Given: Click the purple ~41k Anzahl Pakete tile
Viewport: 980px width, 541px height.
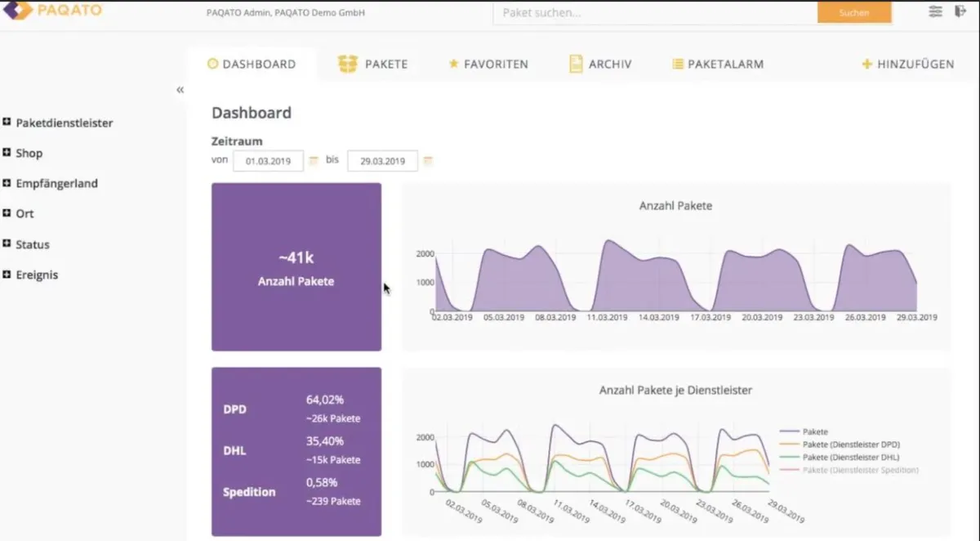Looking at the screenshot, I should (296, 266).
